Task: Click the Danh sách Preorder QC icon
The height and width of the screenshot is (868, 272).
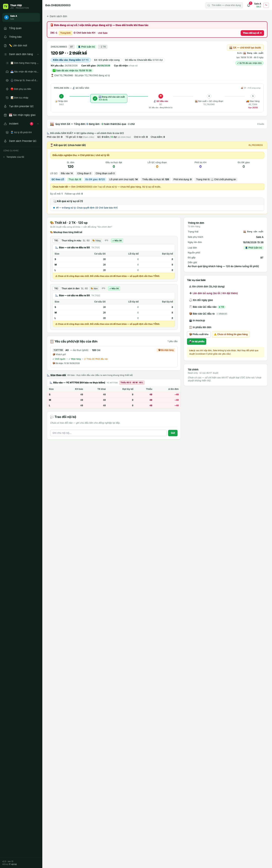Action: (5, 141)
